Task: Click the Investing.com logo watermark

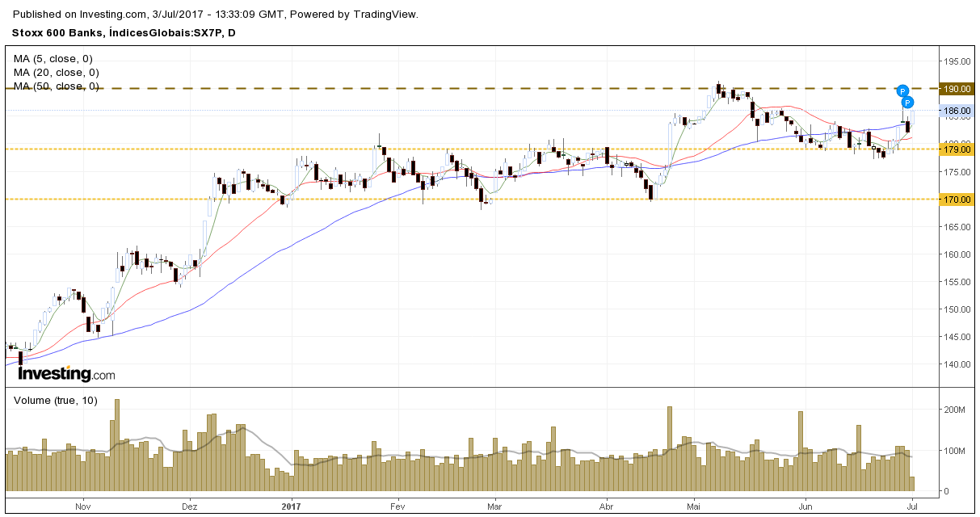Action: coord(66,374)
